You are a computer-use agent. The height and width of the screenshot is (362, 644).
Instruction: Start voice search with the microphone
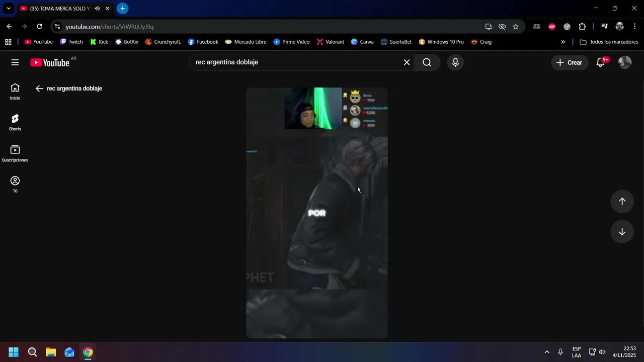click(x=455, y=62)
